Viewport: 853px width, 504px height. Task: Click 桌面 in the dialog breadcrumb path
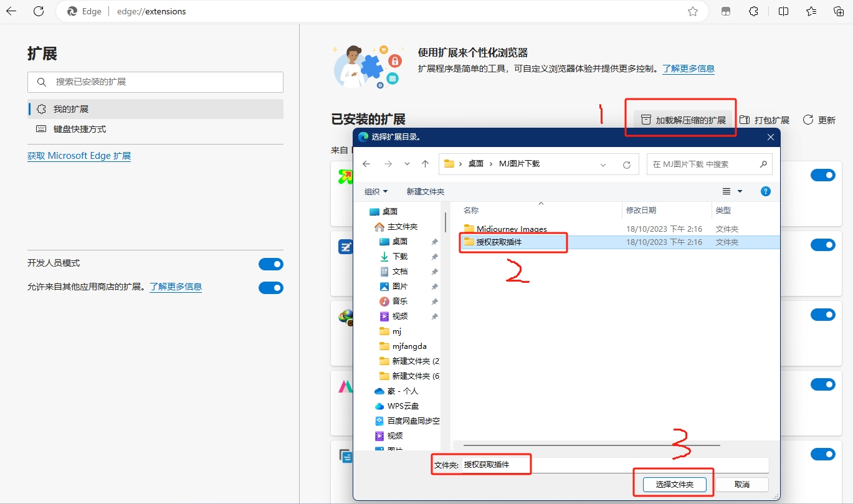tap(476, 164)
